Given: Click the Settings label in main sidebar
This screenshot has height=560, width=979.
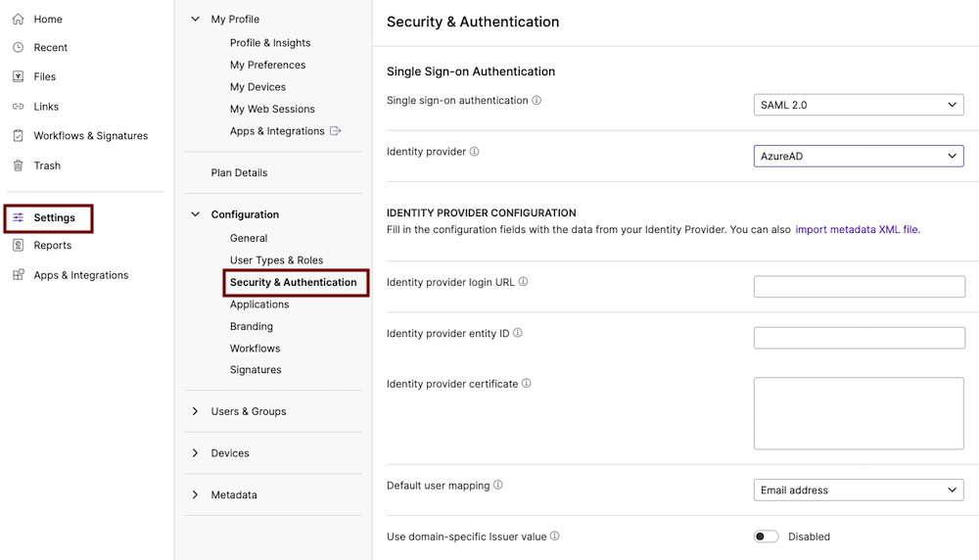Looking at the screenshot, I should (x=54, y=217).
